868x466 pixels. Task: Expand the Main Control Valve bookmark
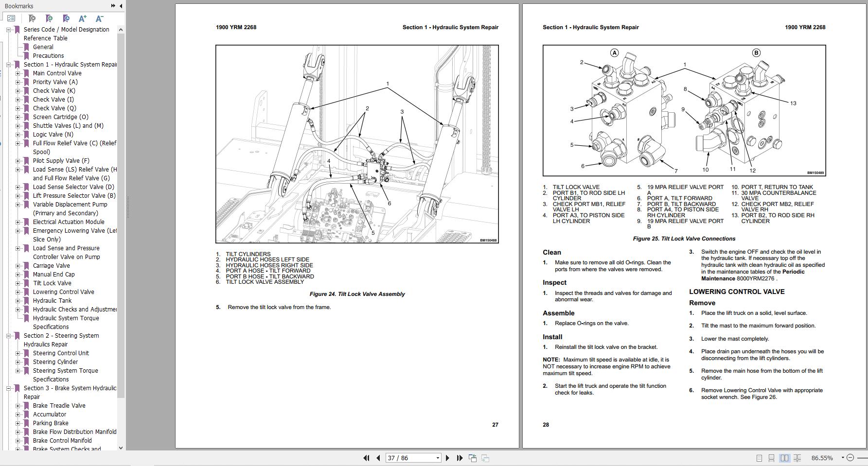click(18, 73)
